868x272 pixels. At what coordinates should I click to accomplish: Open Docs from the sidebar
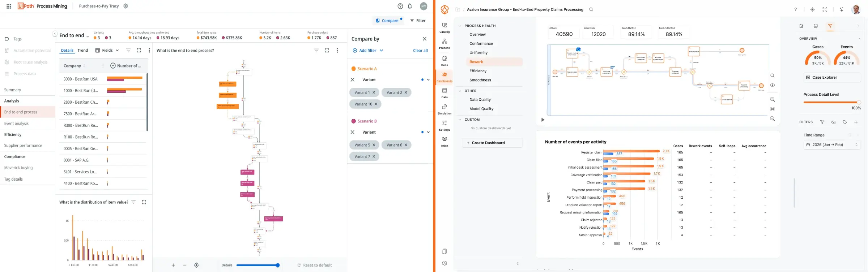click(444, 61)
